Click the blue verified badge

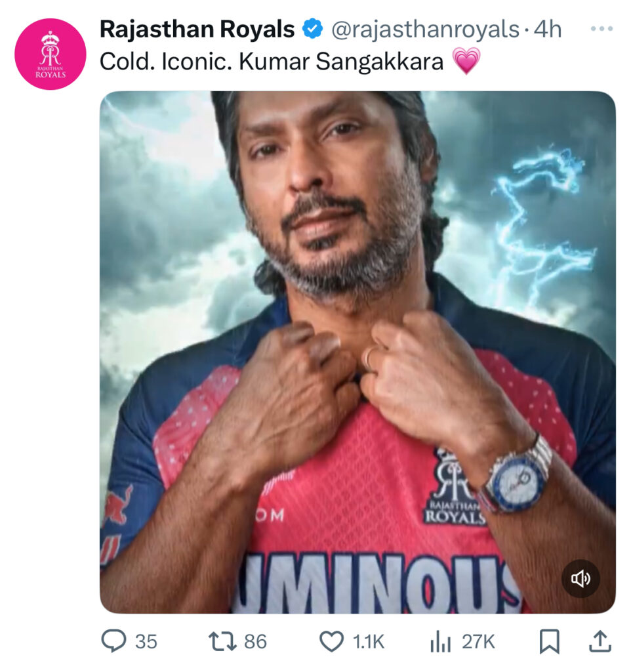coord(312,30)
